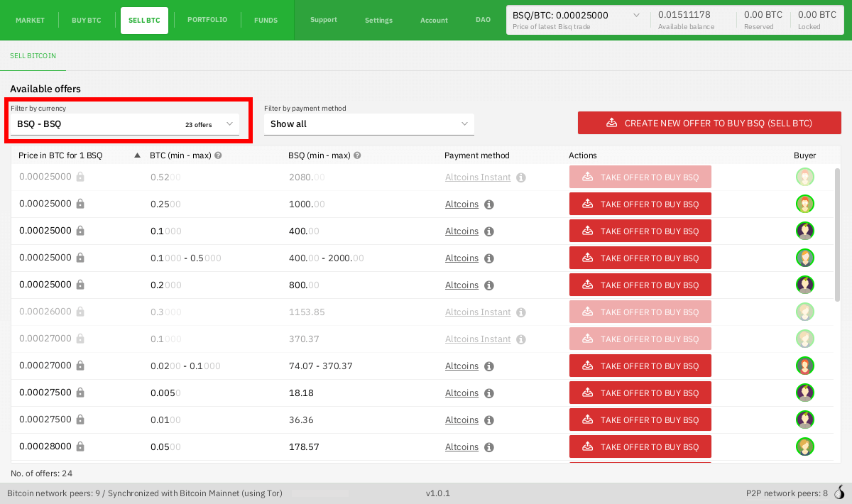Expand the Filter by payment method dropdown
This screenshot has width=852, height=504.
coord(368,124)
